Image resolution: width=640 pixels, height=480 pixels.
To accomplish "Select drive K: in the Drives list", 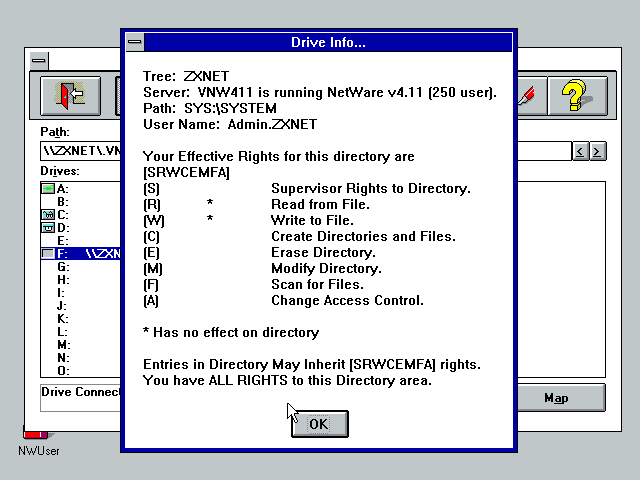I will (x=80, y=319).
